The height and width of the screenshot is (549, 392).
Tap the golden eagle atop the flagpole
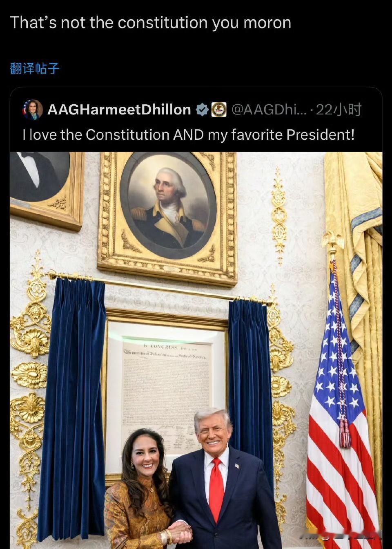[x=333, y=242]
